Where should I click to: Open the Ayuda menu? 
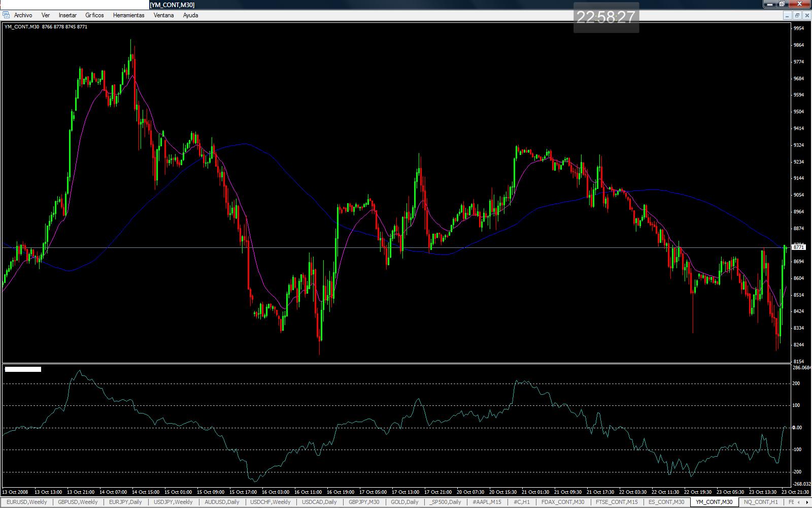pos(190,15)
